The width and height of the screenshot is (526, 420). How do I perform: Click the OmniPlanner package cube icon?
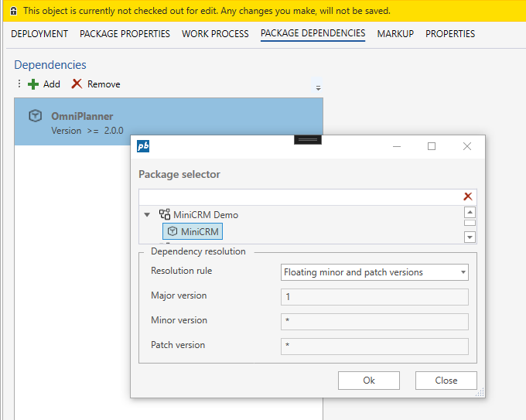(35, 116)
